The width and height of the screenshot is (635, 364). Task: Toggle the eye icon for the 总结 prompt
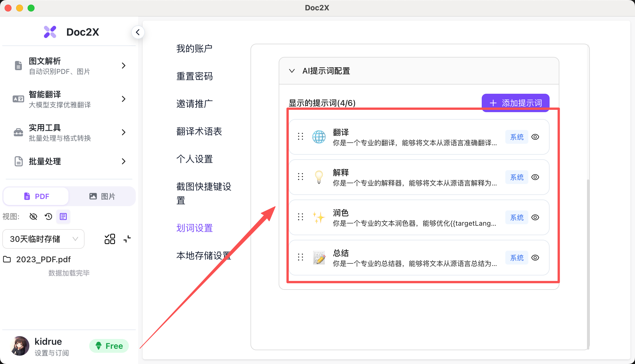tap(535, 258)
